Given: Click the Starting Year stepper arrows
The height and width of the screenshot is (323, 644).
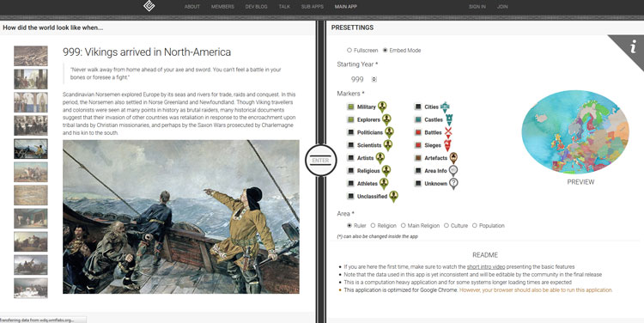Looking at the screenshot, I should click(374, 79).
